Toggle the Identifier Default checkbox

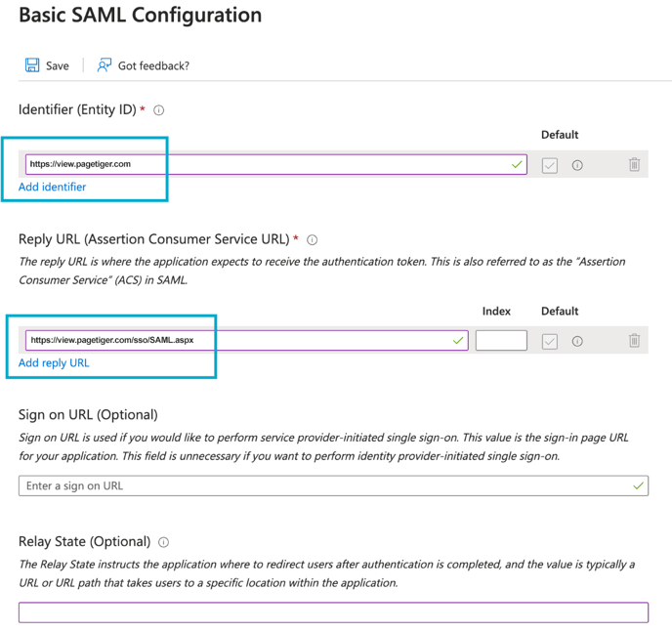coord(550,165)
